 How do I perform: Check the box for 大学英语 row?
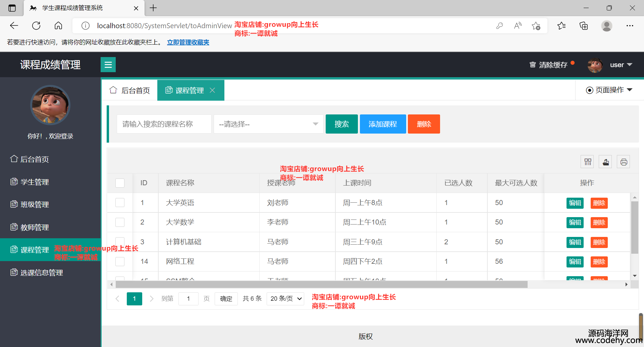pos(120,203)
